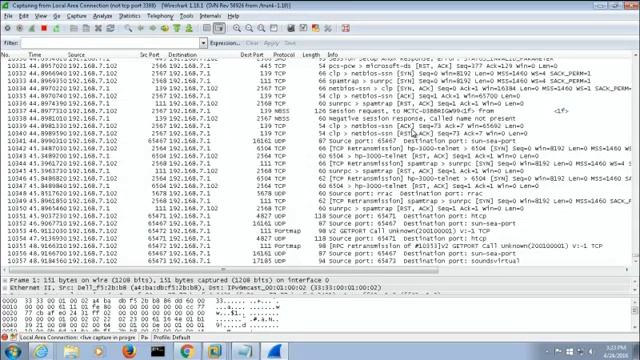640x360 pixels.
Task: Reset zoom to normal size icon
Action: (261, 28)
